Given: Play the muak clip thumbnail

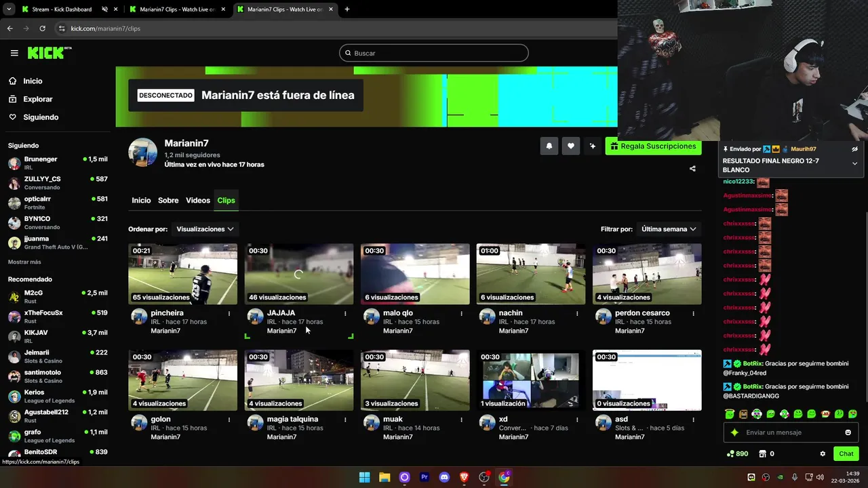Looking at the screenshot, I should click(x=415, y=380).
